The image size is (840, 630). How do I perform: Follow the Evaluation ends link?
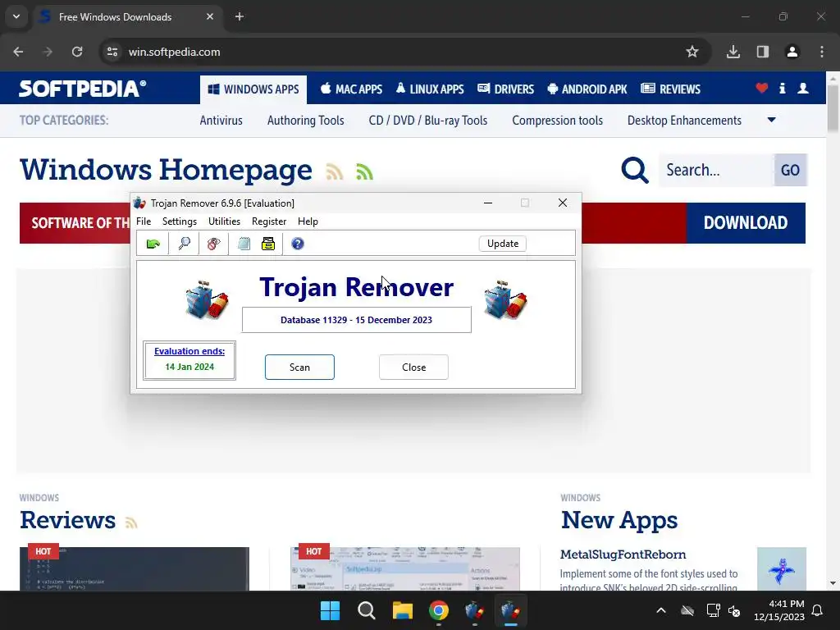tap(189, 351)
